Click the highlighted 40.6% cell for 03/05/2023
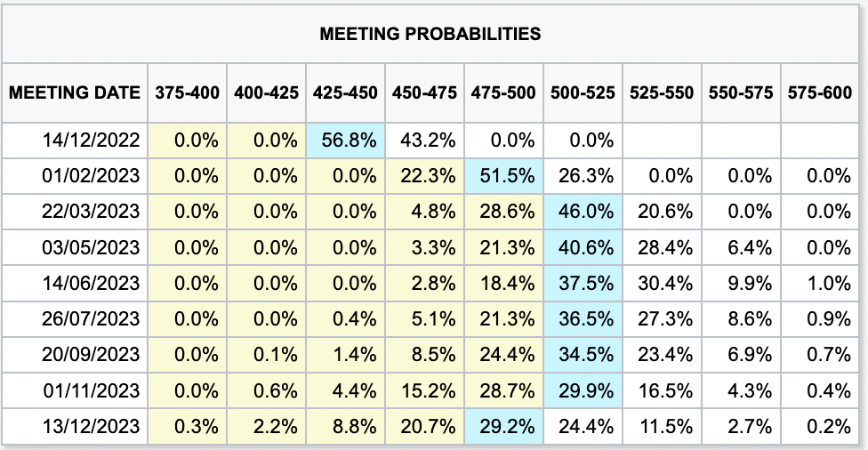868x450 pixels. coord(583,248)
